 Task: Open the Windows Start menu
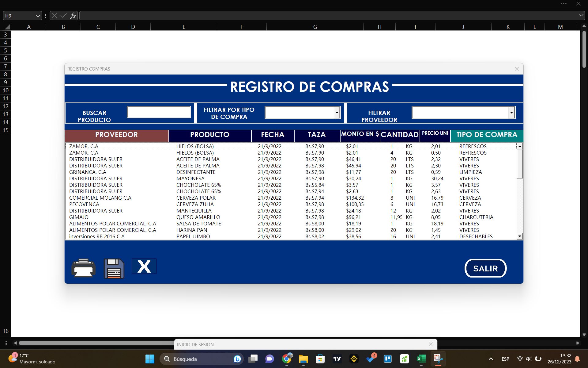tap(149, 359)
